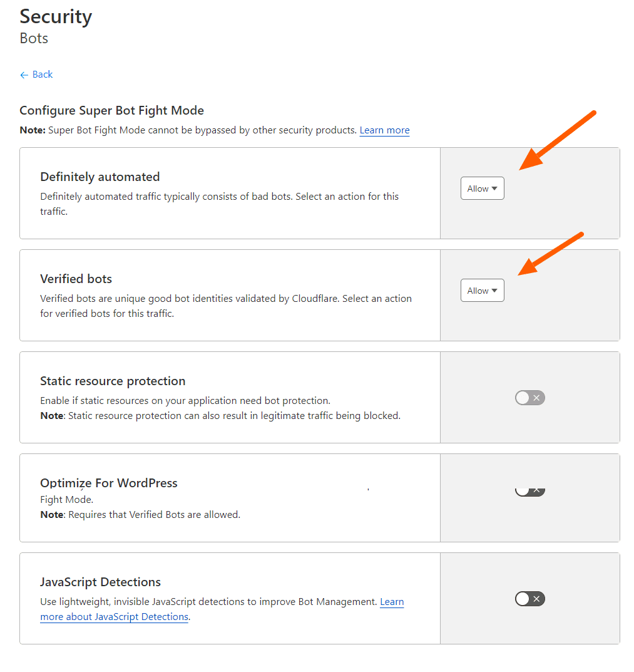Open the Learn more link about Super Bot Fight Mode
Image resolution: width=634 pixels, height=672 pixels.
tap(384, 130)
